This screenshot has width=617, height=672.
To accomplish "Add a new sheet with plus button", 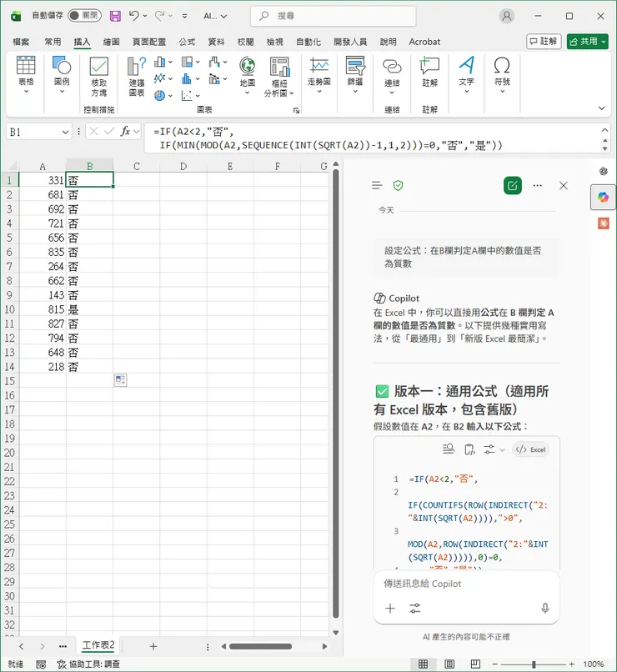I will point(153,646).
